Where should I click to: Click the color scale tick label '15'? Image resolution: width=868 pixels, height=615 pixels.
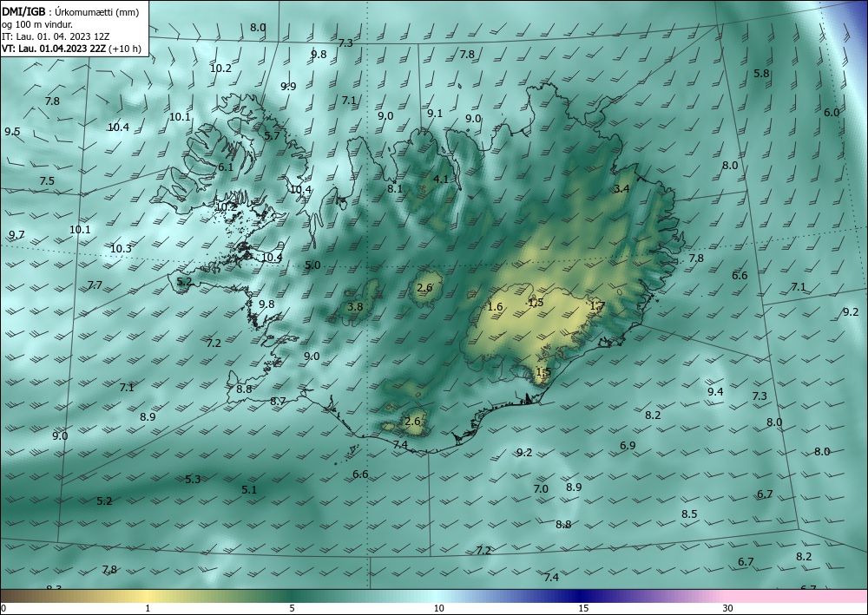(x=583, y=608)
